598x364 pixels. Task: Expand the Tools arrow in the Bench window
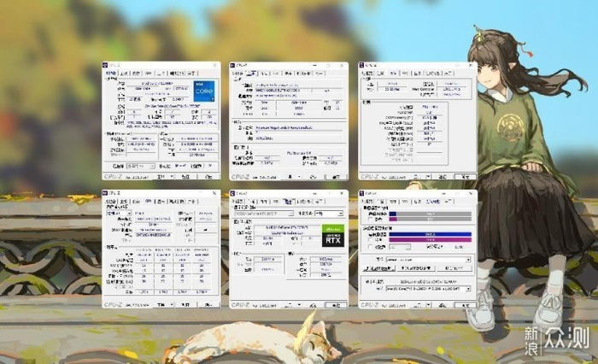tap(428, 305)
